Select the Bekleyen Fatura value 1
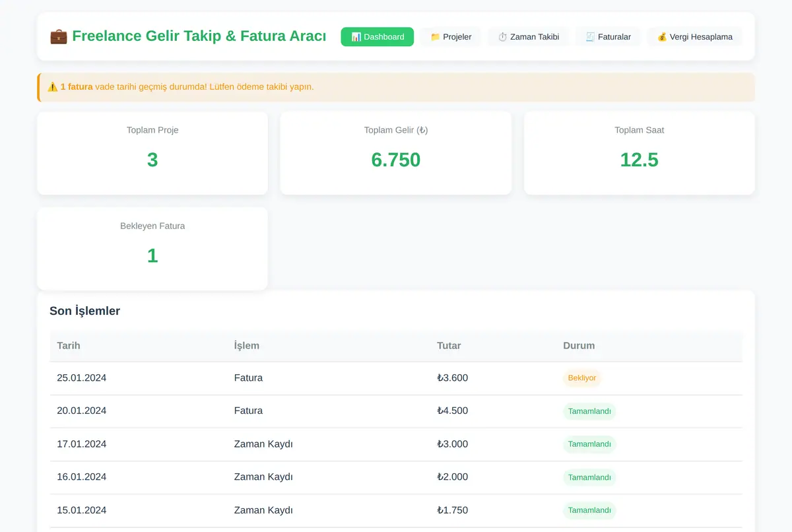Image resolution: width=792 pixels, height=532 pixels. [x=152, y=255]
